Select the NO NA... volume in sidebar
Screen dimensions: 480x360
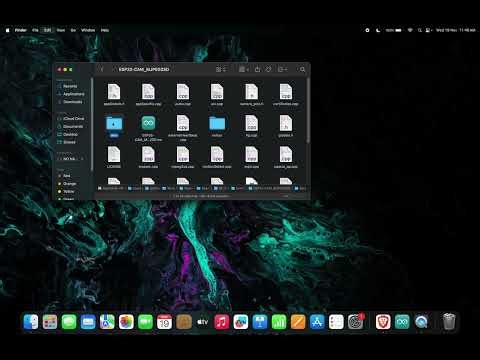[70, 159]
